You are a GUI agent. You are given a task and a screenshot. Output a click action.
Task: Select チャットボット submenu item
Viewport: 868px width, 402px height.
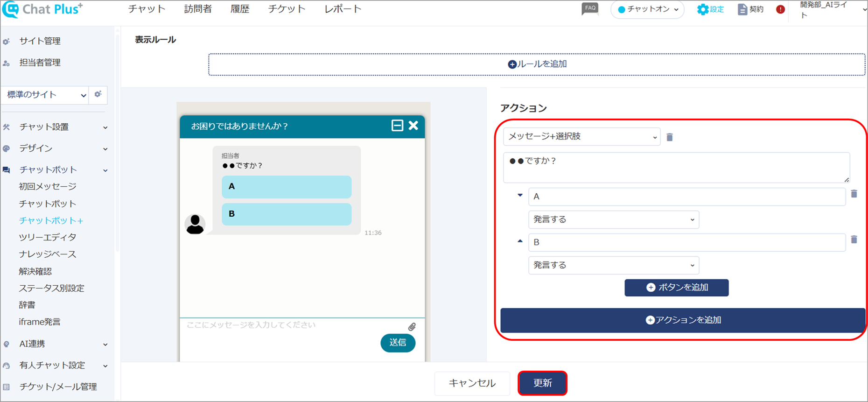pos(48,204)
